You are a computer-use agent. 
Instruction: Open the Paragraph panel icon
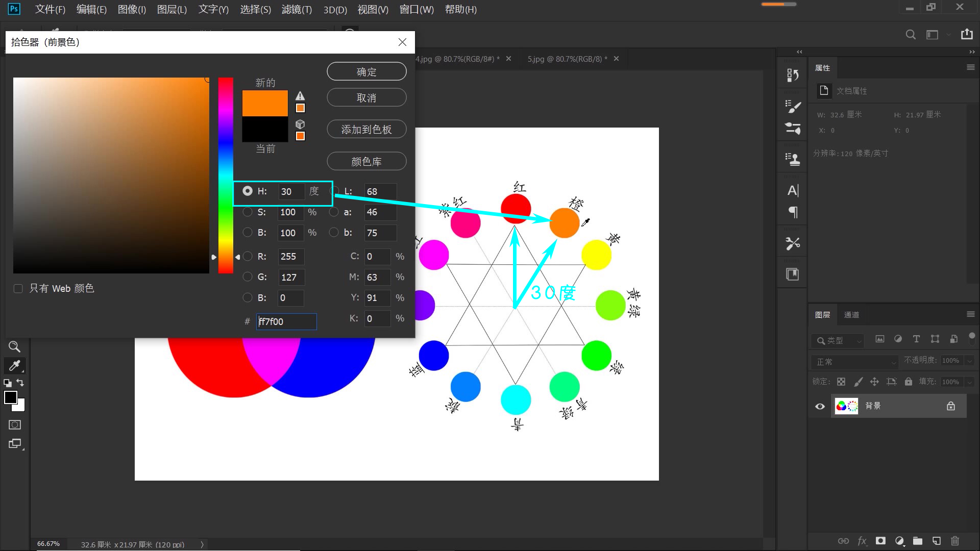[x=793, y=212]
